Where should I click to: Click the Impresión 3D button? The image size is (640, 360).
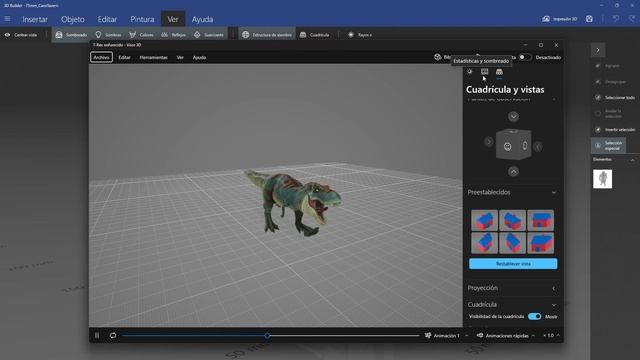coord(560,19)
